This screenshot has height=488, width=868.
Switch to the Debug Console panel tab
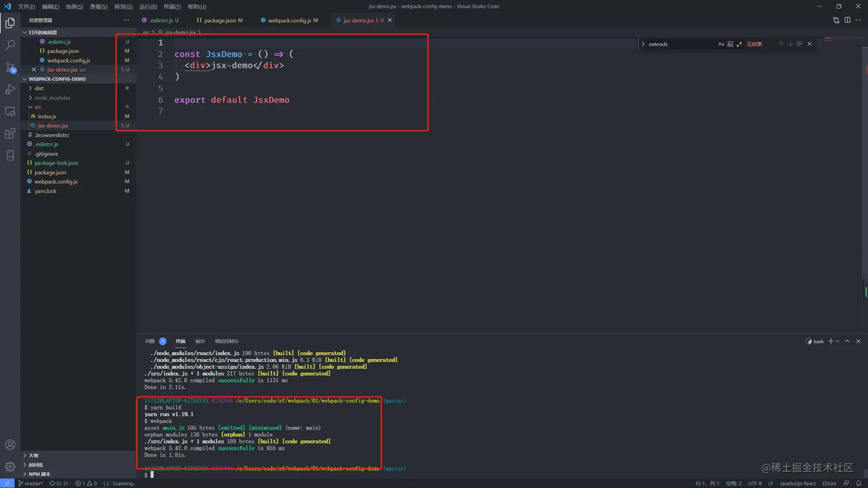[226, 341]
